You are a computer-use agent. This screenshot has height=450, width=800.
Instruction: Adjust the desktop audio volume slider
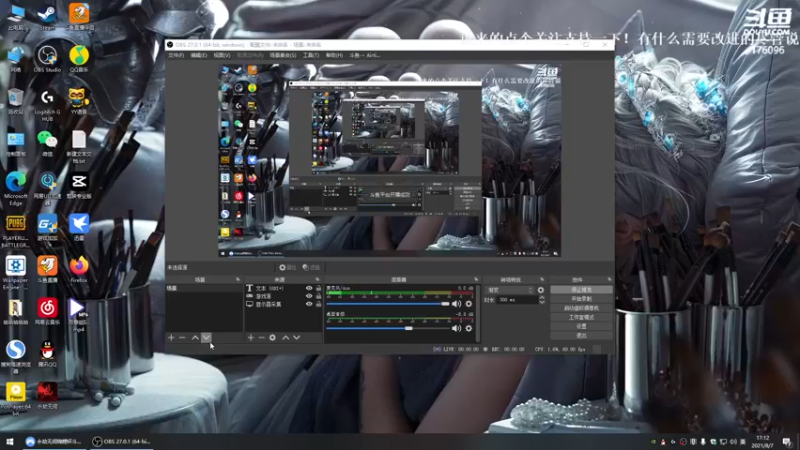388,328
